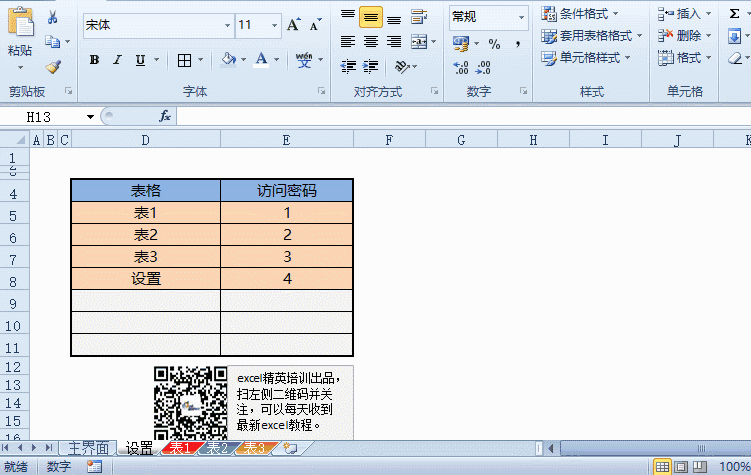Click the AutoSum sigma icon
The image size is (751, 475).
point(734,14)
